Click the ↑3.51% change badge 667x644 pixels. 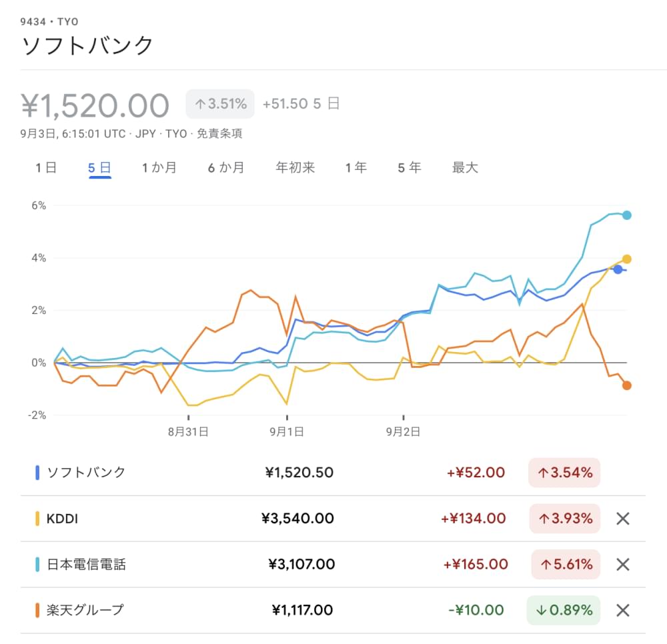click(x=220, y=104)
